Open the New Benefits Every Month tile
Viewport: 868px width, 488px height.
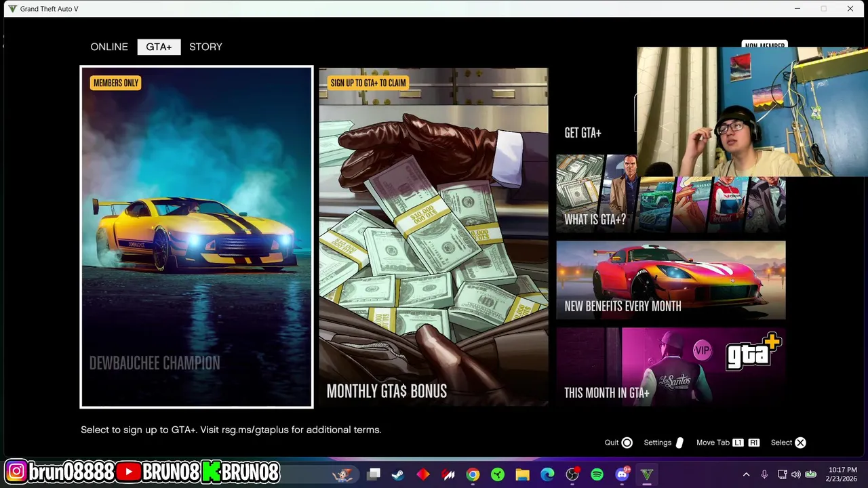click(x=671, y=280)
